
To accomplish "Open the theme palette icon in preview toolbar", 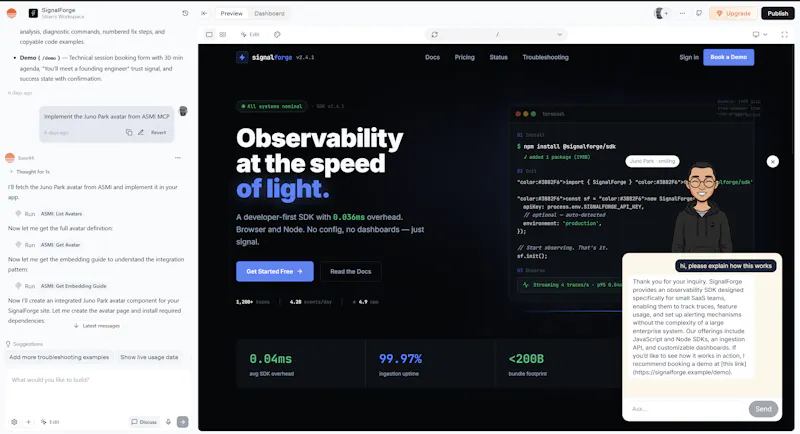I will (277, 35).
